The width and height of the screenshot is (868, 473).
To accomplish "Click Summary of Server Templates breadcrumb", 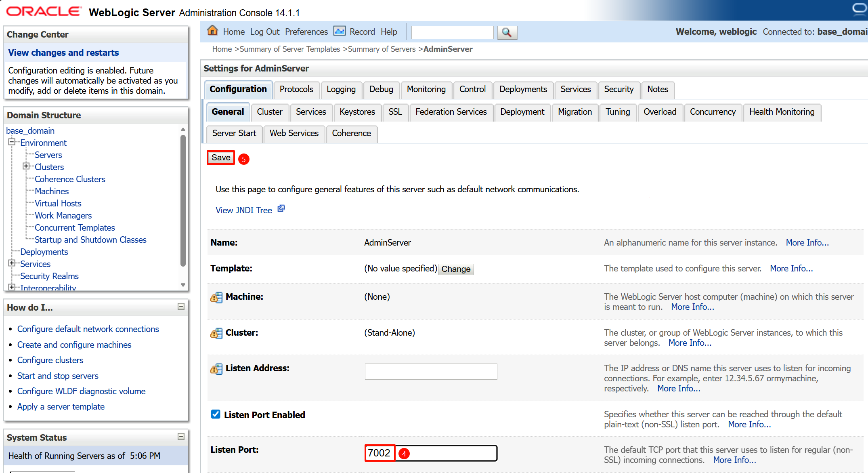I will (290, 49).
